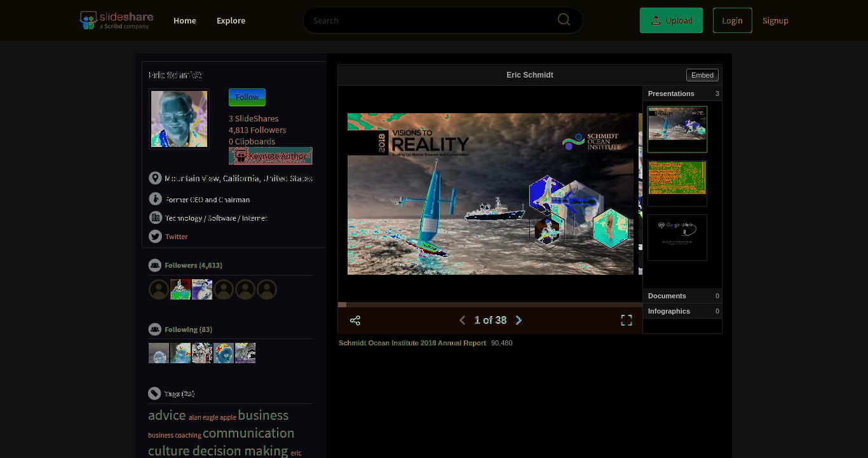The image size is (868, 458).
Task: Open Schmidt Ocean Institute 2018 Annual Report link
Action: [x=412, y=343]
